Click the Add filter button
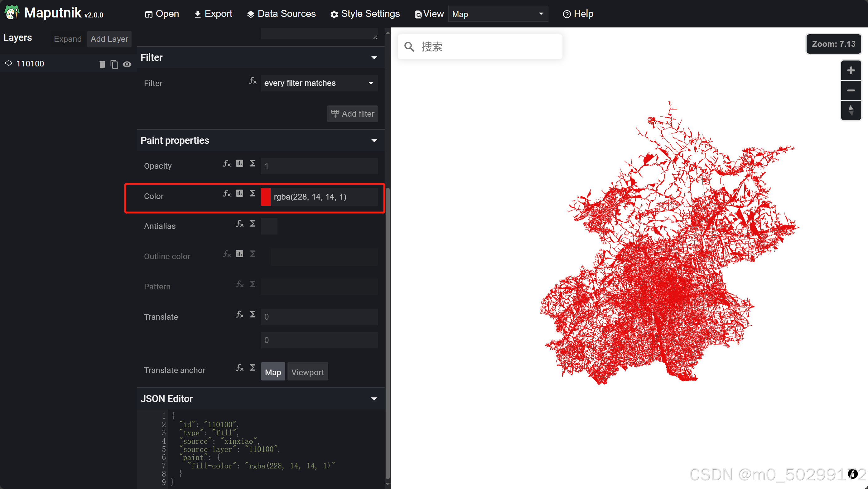 pyautogui.click(x=352, y=114)
